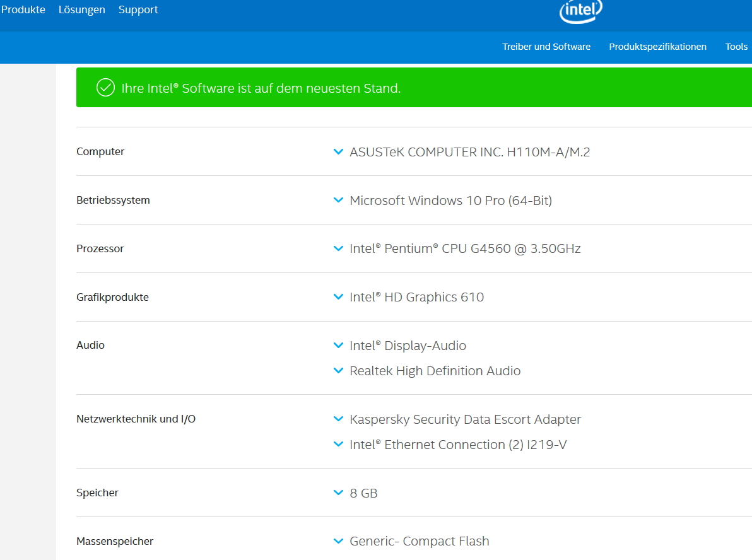752x560 pixels.
Task: Click the Prozessor row label
Action: pos(100,248)
